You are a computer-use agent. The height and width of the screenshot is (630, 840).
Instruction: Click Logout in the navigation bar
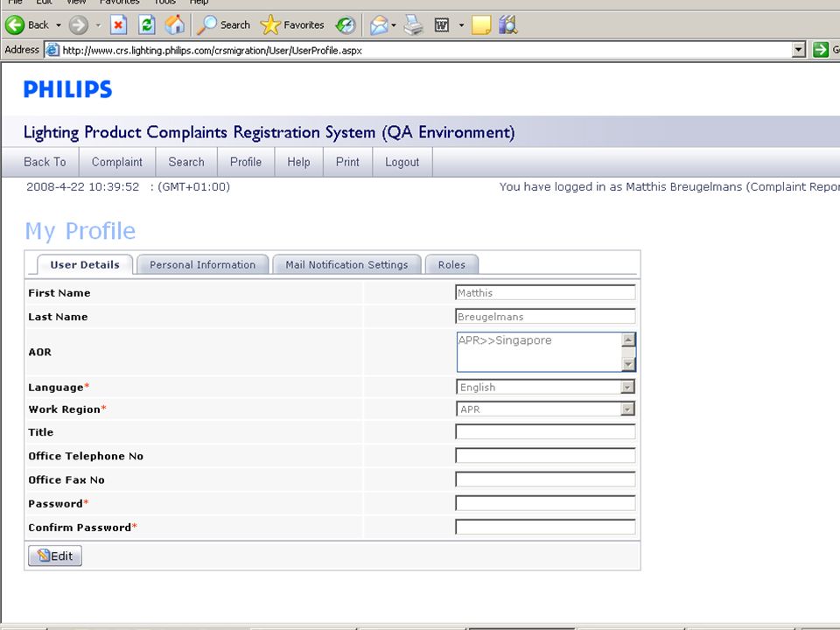point(402,162)
